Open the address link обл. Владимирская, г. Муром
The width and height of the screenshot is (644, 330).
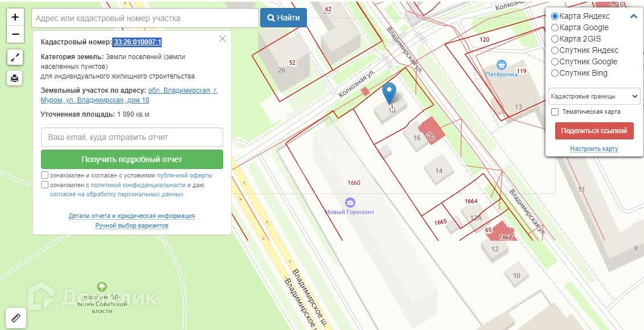coord(129,95)
